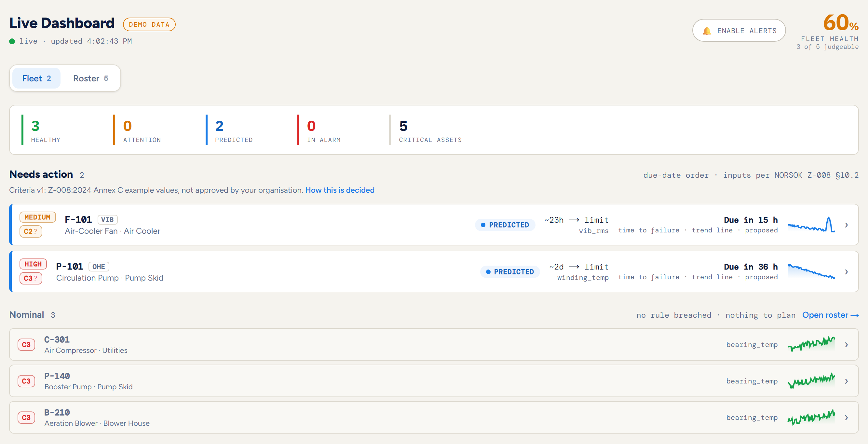
Task: Open the roster via Open roster link
Action: pos(830,315)
